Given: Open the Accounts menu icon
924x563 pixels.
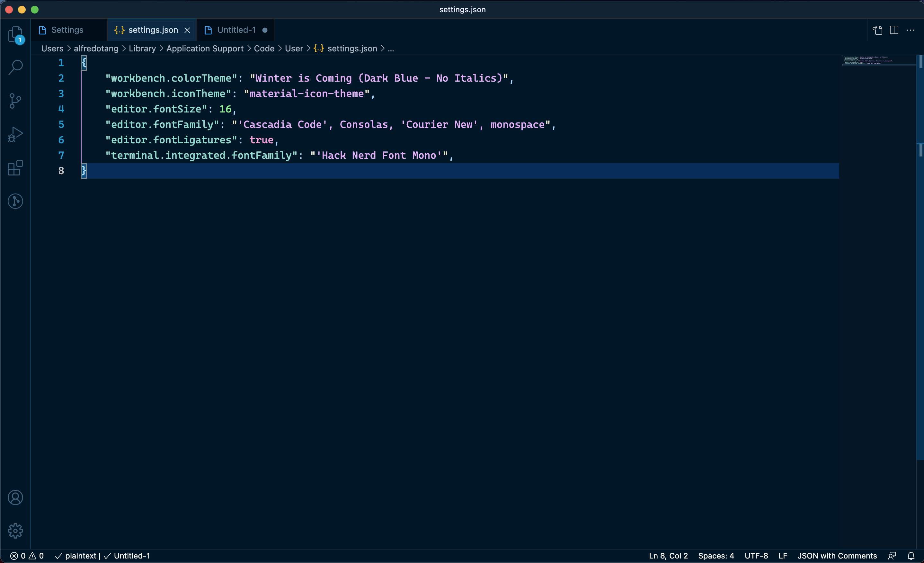Looking at the screenshot, I should tap(15, 497).
